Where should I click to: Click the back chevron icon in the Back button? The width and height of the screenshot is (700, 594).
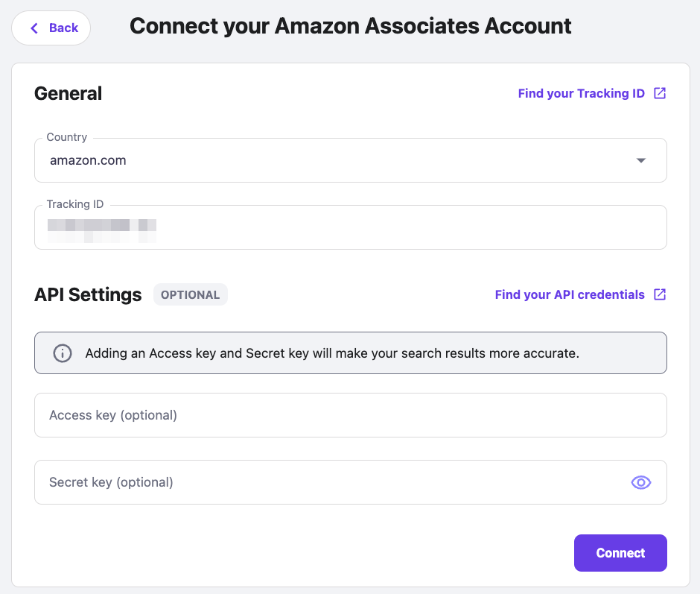click(x=34, y=27)
